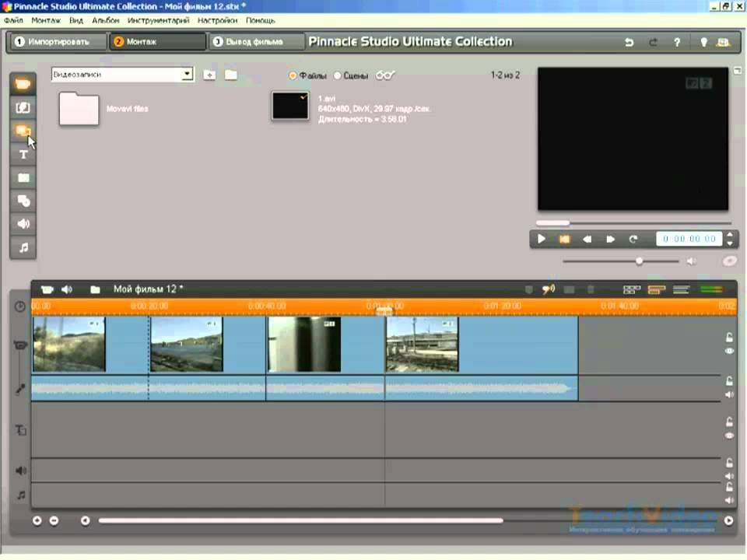The width and height of the screenshot is (747, 560).
Task: Select the Файлы radio button
Action: 293,75
